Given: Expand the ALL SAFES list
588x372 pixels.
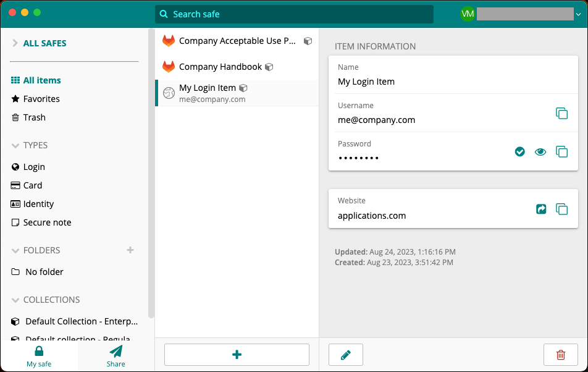Looking at the screenshot, I should 15,43.
